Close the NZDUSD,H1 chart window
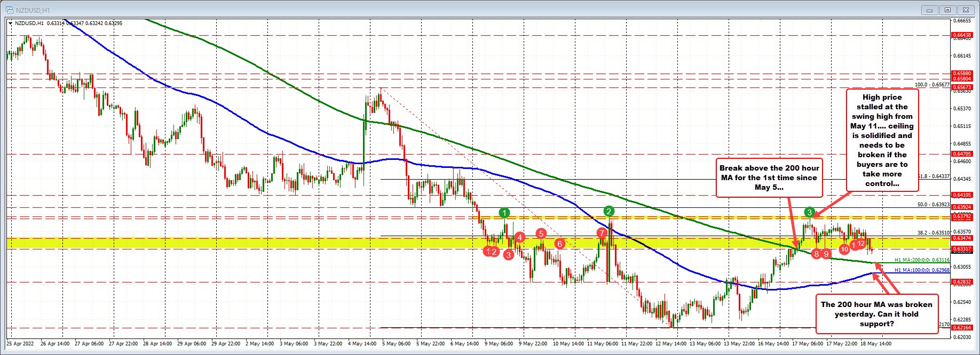The image size is (980, 355). 966,10
